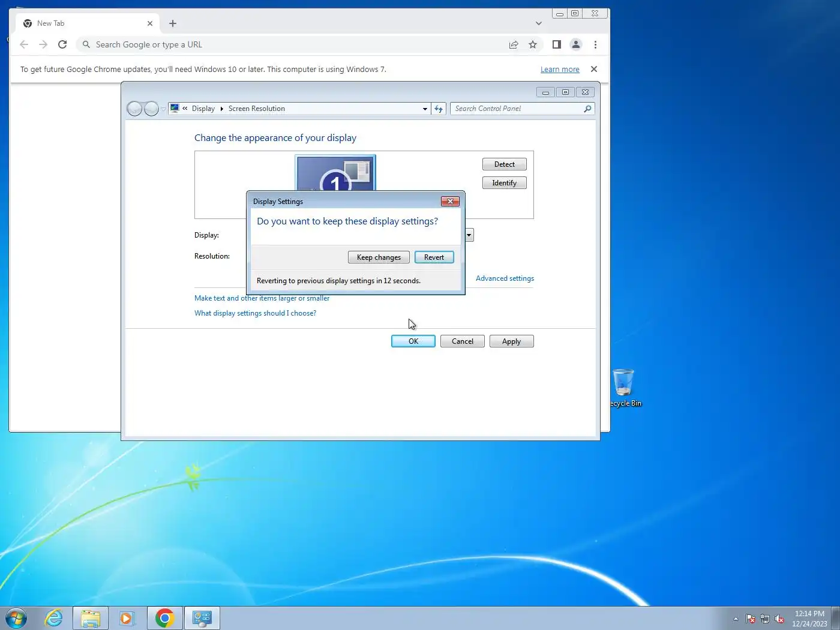Click Chrome back arrow
This screenshot has height=630, width=840.
point(24,44)
